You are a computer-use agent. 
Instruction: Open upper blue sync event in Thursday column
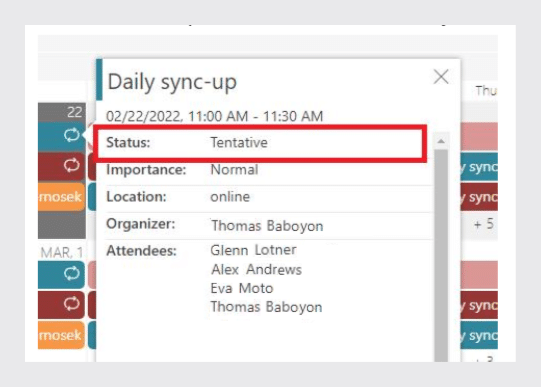(x=479, y=167)
